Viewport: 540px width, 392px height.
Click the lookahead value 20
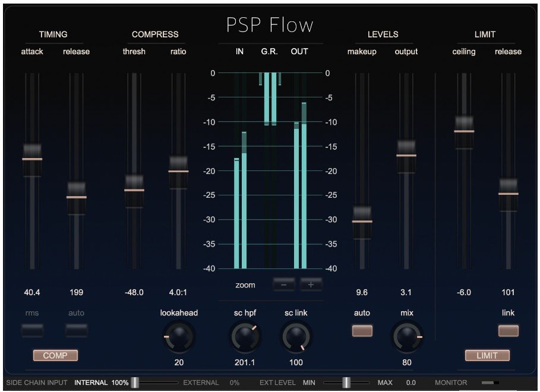pos(179,362)
